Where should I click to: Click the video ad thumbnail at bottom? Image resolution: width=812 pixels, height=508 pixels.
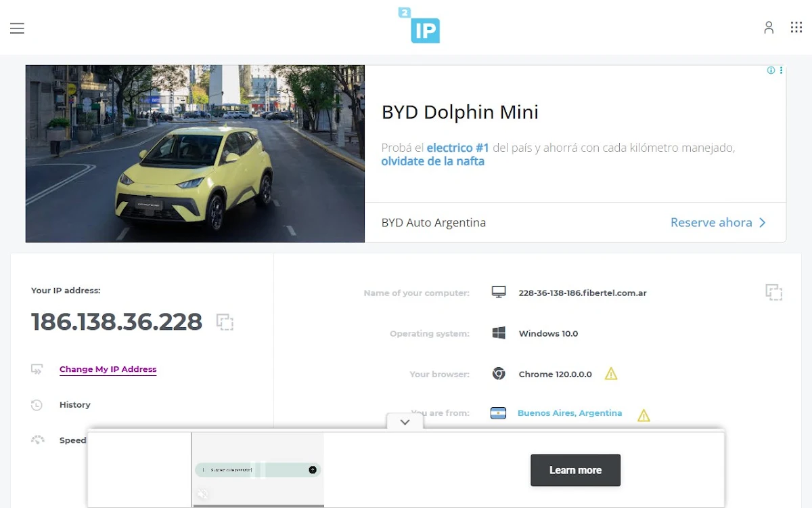click(x=258, y=469)
